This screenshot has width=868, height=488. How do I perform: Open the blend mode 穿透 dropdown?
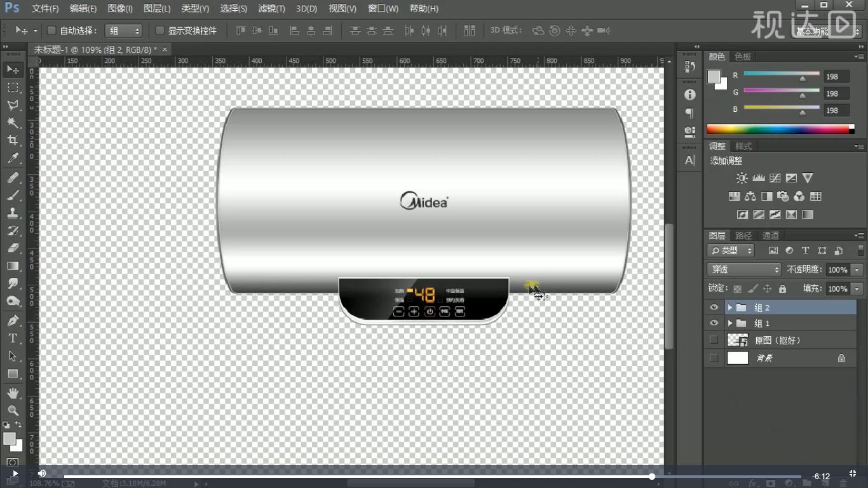point(743,269)
